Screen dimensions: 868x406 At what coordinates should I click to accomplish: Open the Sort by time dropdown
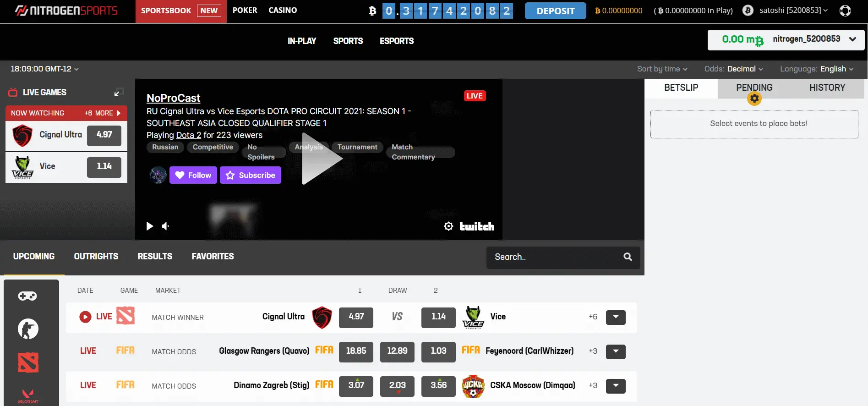pos(662,69)
